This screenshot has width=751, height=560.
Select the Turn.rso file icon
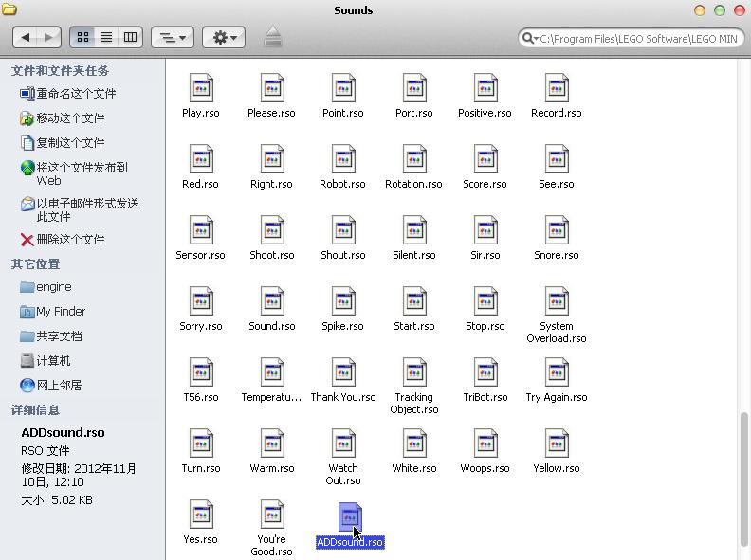201,443
